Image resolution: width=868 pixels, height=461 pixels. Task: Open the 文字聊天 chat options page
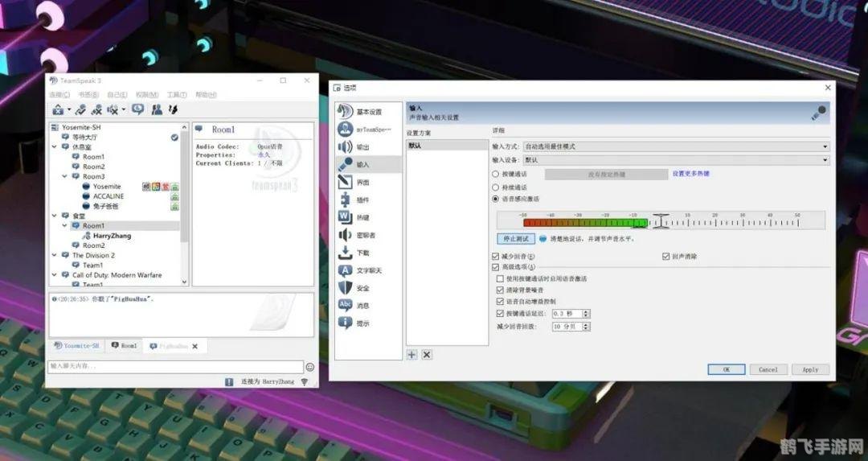pos(369,270)
